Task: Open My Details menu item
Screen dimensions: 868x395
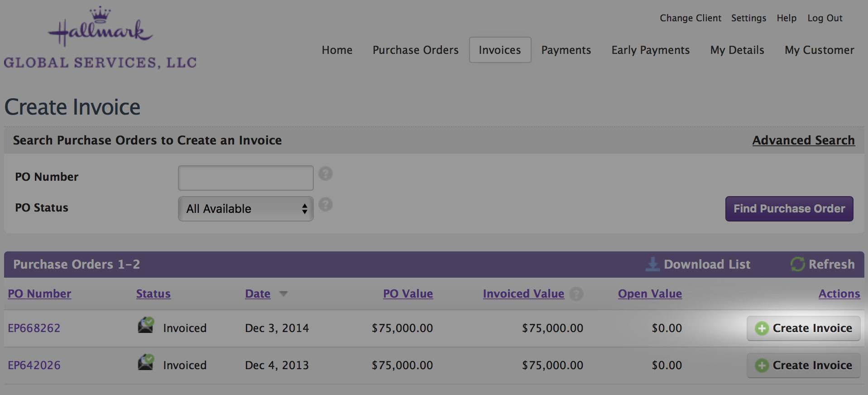Action: [737, 50]
